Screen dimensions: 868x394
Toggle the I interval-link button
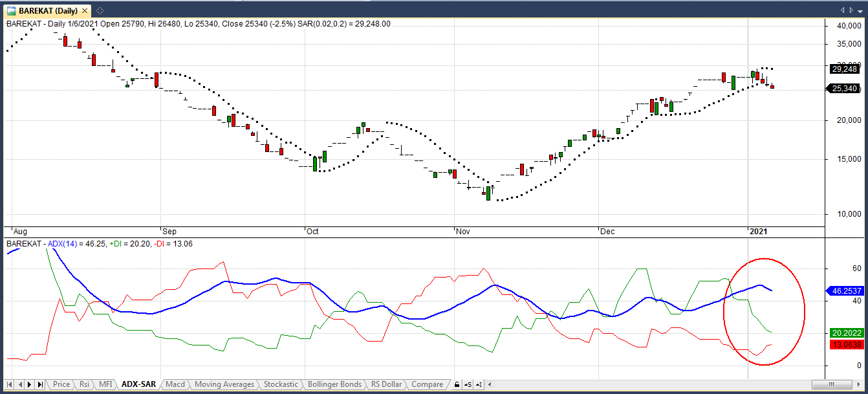tap(477, 384)
